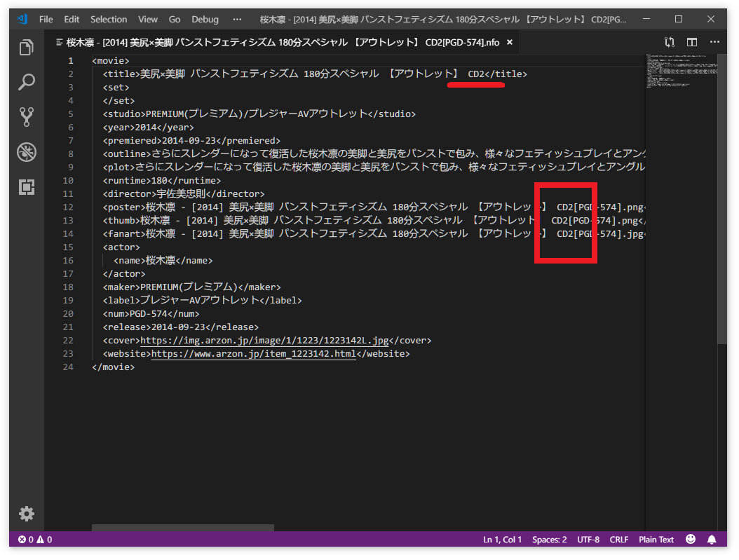Open the Manage gear menu
Image resolution: width=739 pixels, height=560 pixels.
27,514
